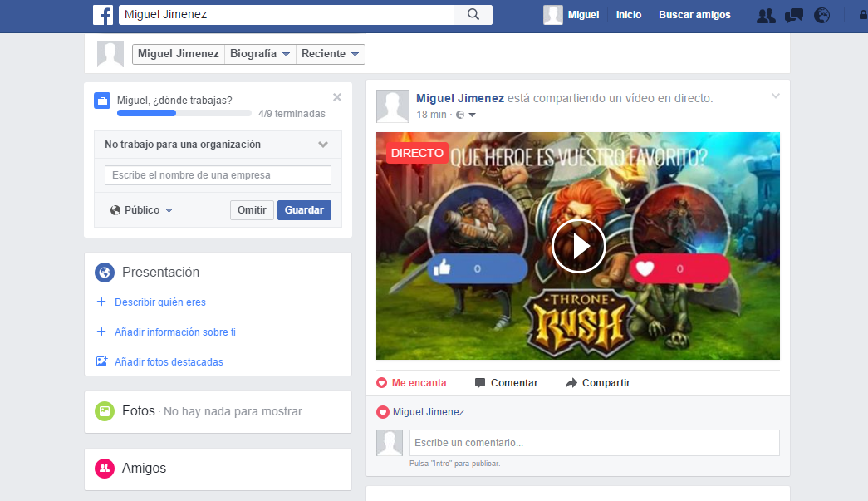Click plus icon beside Añadir información sobre ti
This screenshot has height=501, width=868.
[x=101, y=332]
